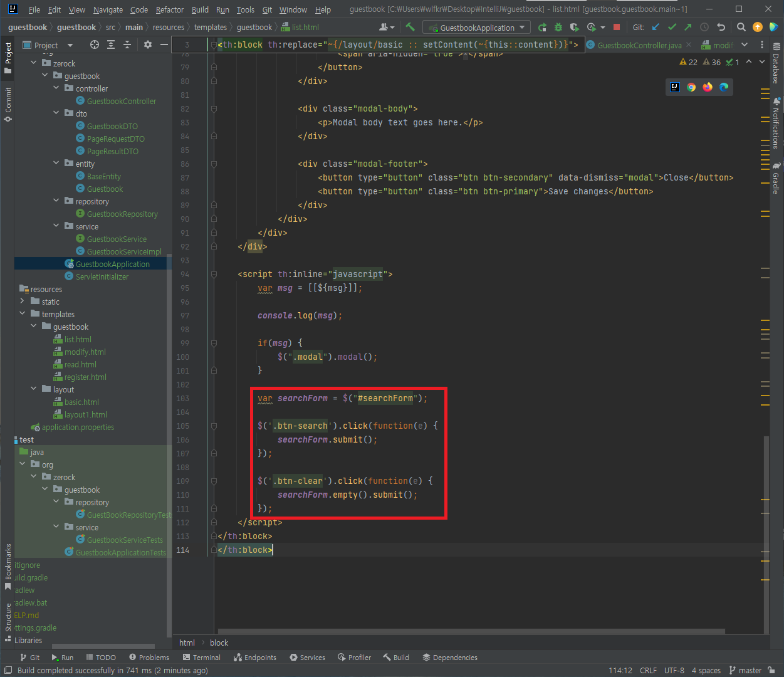Screen dimensions: 784x677
Task: Show hidden editor tabs dropdown
Action: pos(745,45)
